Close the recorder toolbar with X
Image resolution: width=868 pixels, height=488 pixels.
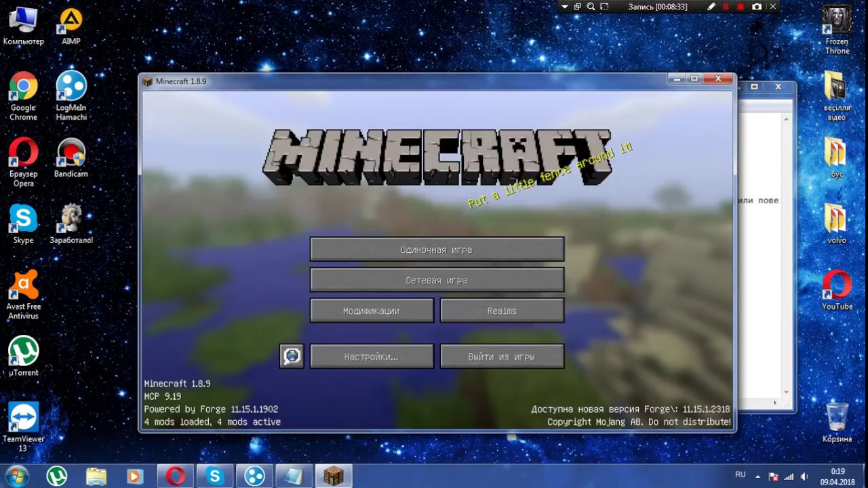tap(772, 7)
